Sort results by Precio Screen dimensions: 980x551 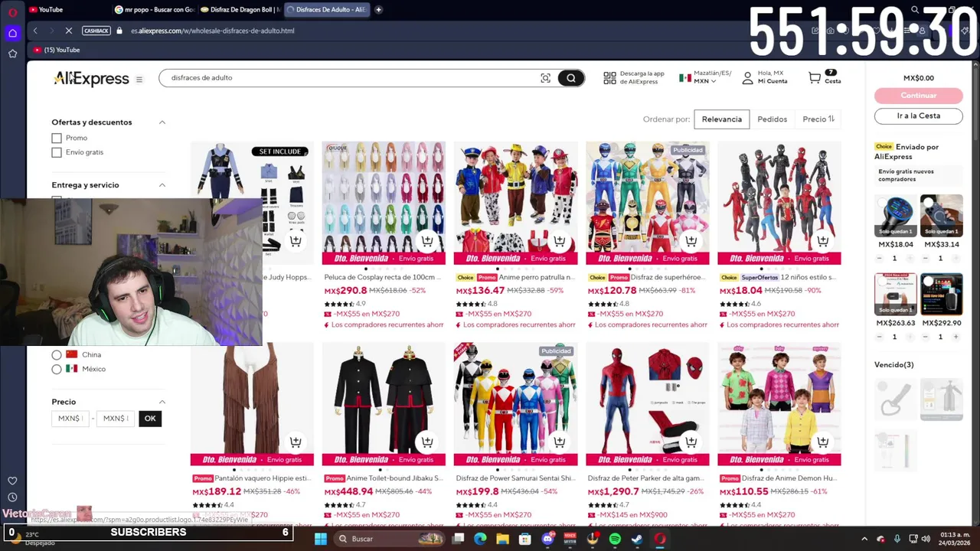click(818, 119)
